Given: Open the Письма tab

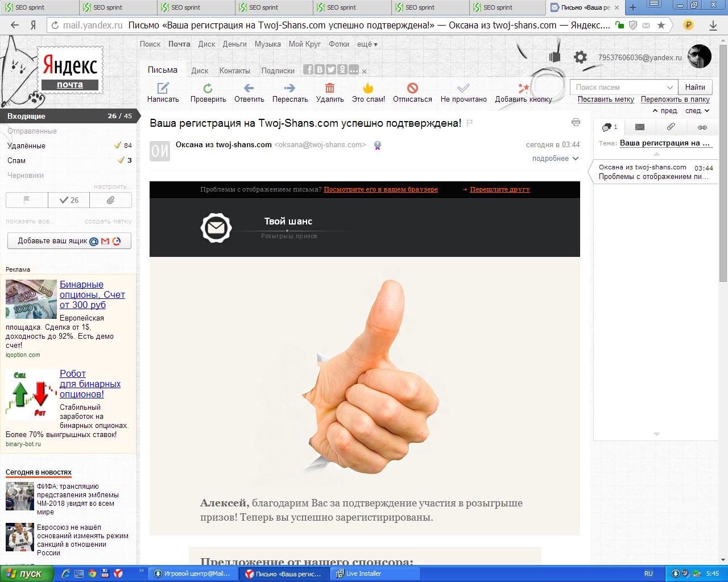Looking at the screenshot, I should 163,70.
